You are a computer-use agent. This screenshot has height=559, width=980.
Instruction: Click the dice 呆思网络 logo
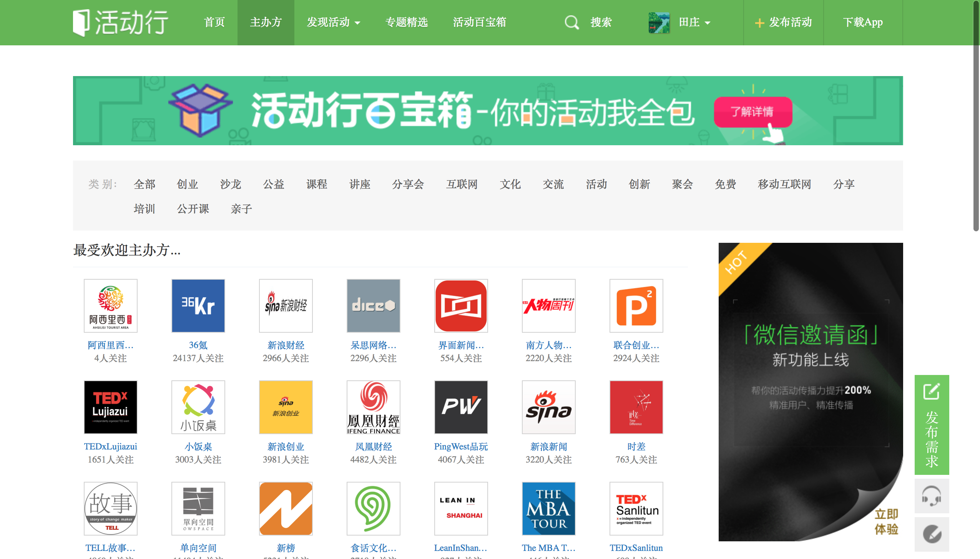click(374, 306)
